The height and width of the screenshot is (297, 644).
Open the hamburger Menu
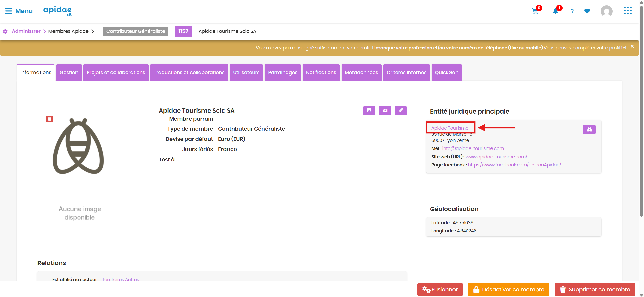click(19, 11)
